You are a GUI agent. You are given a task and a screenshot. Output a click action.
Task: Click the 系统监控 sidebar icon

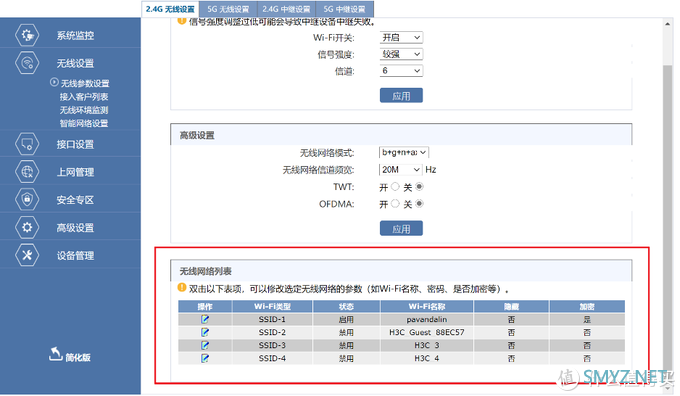pos(27,35)
